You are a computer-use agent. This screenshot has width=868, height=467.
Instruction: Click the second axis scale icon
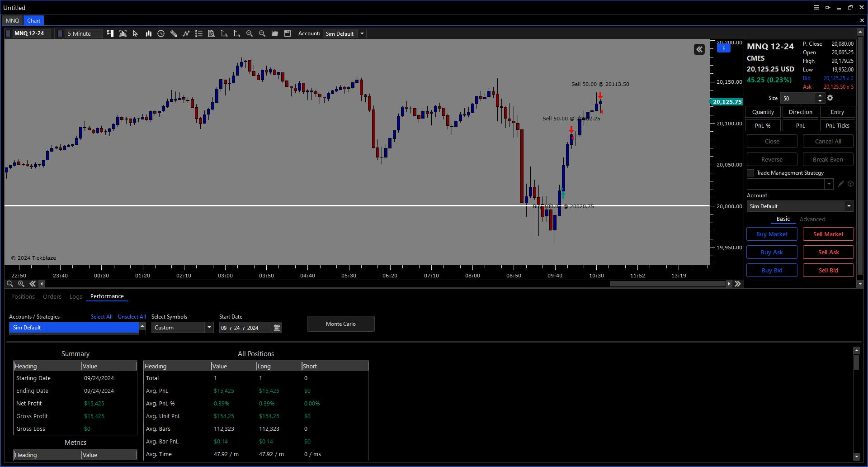click(x=236, y=33)
